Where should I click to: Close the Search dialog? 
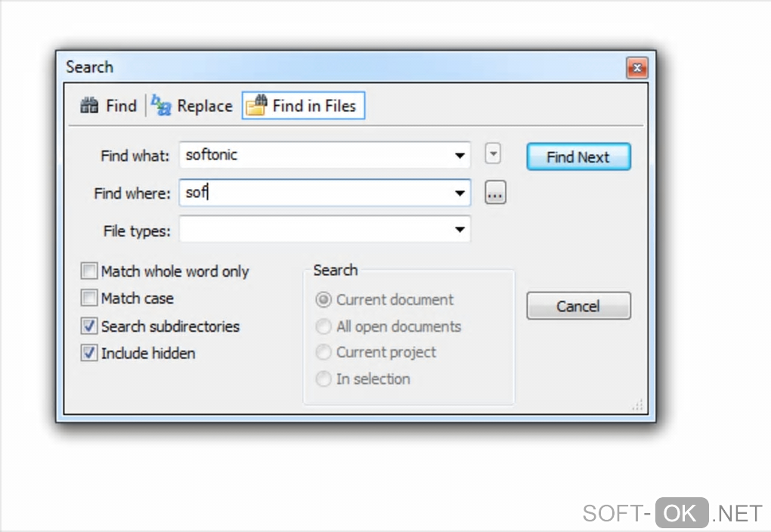coord(636,69)
